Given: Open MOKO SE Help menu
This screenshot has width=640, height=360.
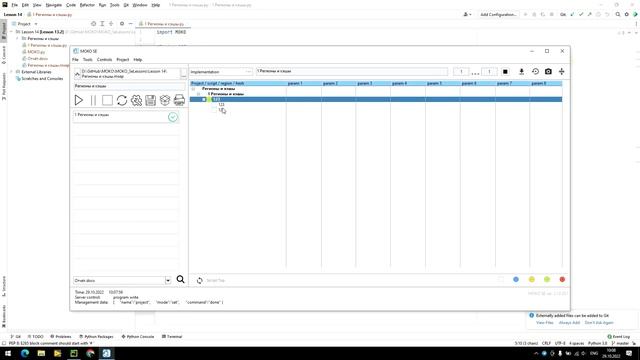Looking at the screenshot, I should (x=138, y=60).
